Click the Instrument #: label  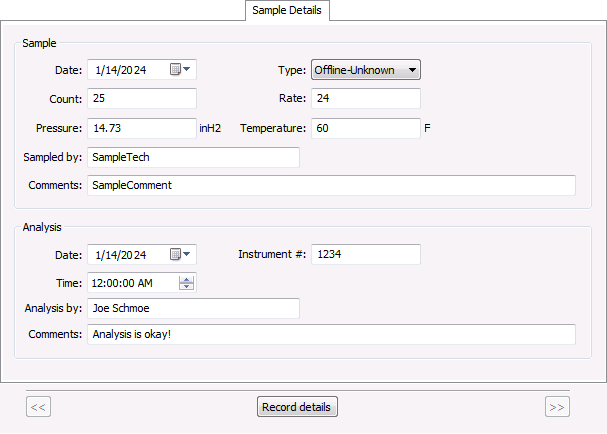click(272, 254)
